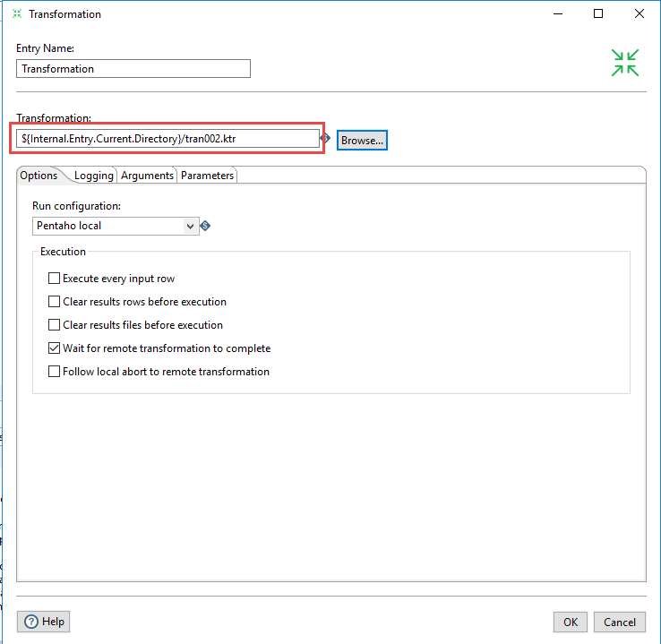Check Clear results rows before execution
Screen dimensions: 661x644
55,302
